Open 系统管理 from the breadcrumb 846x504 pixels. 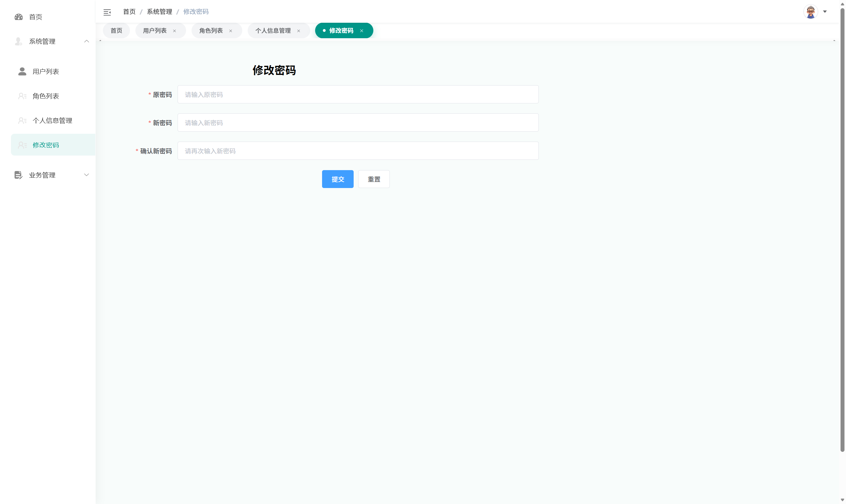pos(159,11)
